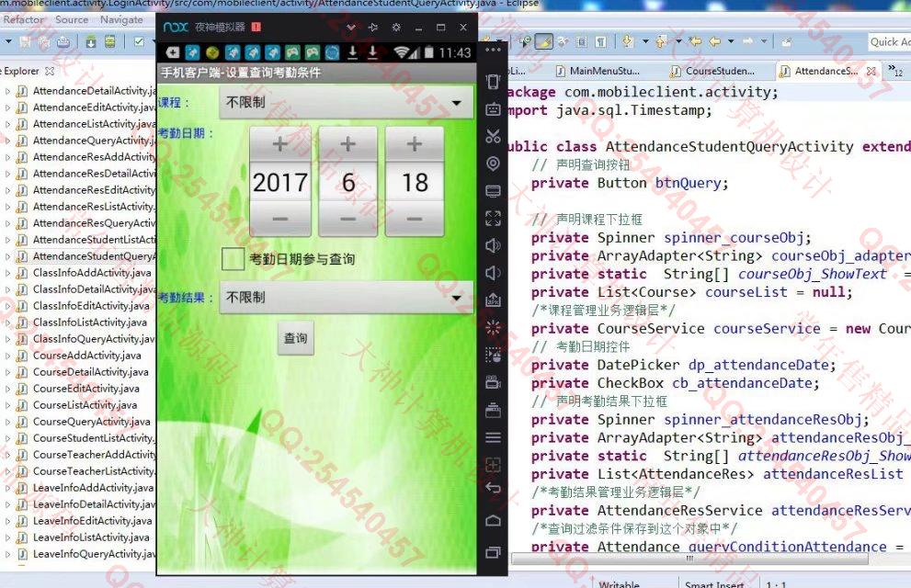
Task: Switch to CourseStuden... editor tab
Action: click(x=713, y=71)
